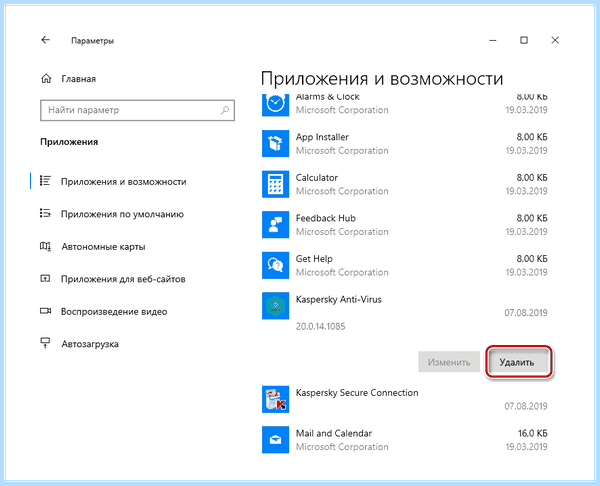
Task: Click the Изменить button
Action: (449, 362)
